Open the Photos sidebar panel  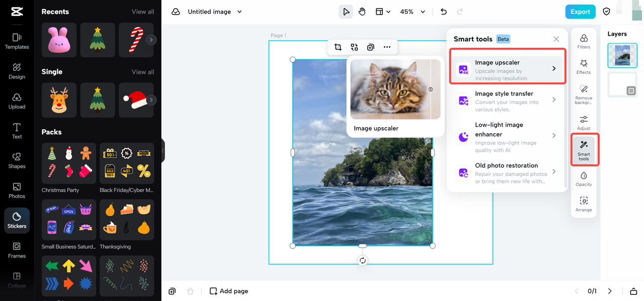(17, 190)
